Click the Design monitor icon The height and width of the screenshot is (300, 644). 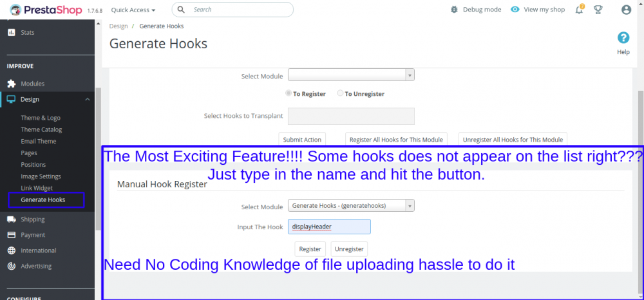[x=12, y=99]
